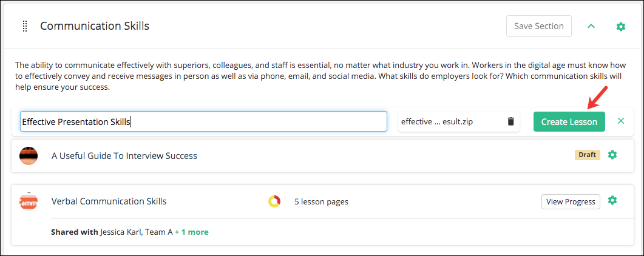Viewport: 644px width, 256px height.
Task: Expand the '+ 1 more' shared list
Action: pyautogui.click(x=191, y=232)
